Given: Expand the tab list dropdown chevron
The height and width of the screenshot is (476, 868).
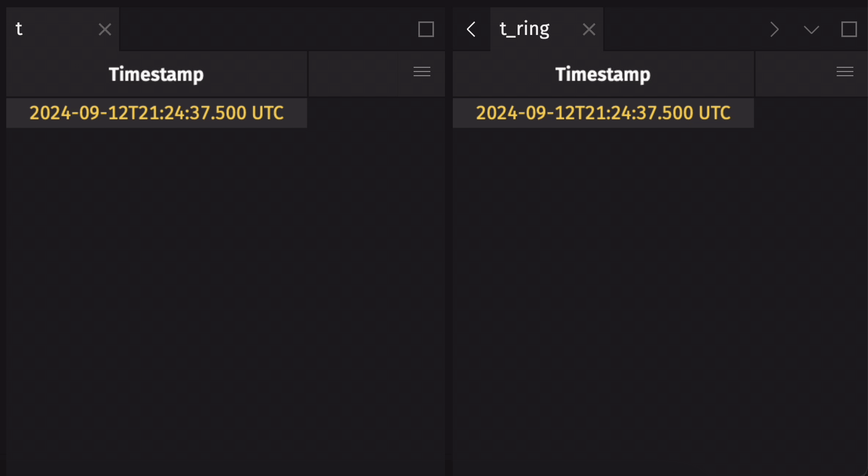Looking at the screenshot, I should click(811, 30).
